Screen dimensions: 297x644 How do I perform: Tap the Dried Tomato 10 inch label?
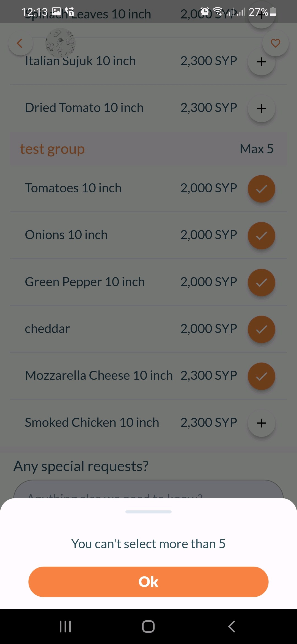tap(84, 108)
